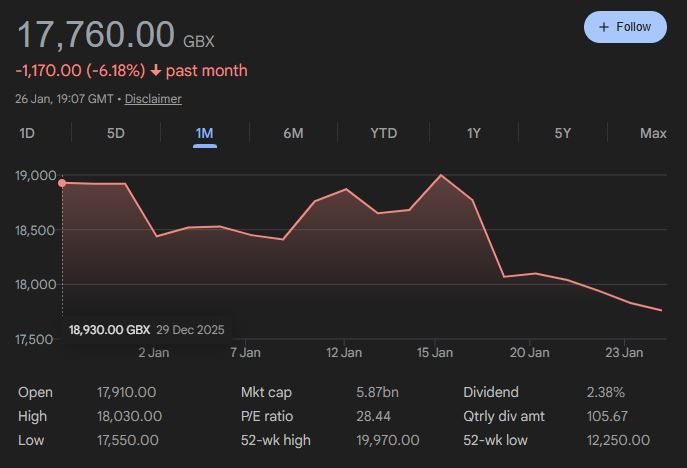Click the 52-wk high value 19,970.00
The image size is (687, 468).
[x=388, y=440]
